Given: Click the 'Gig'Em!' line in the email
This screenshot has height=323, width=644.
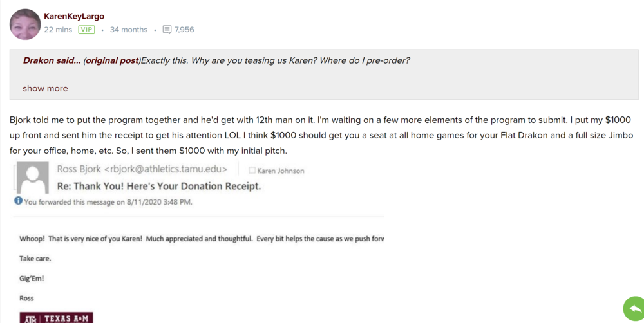Looking at the screenshot, I should pyautogui.click(x=32, y=279).
